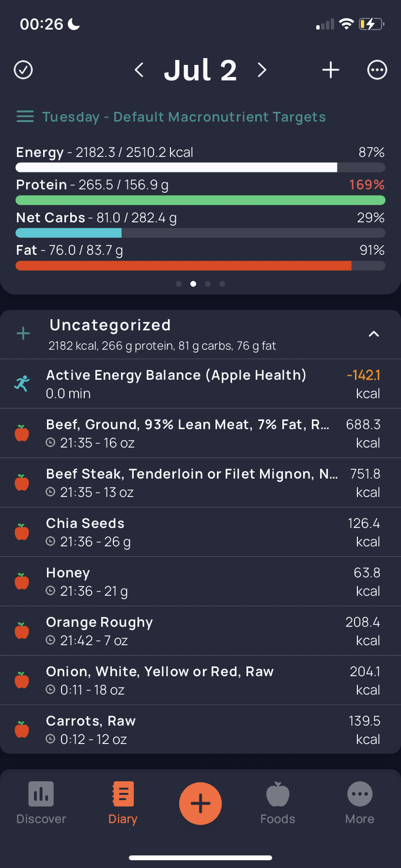Switch to the Discover tab
The image size is (401, 868).
[41, 803]
